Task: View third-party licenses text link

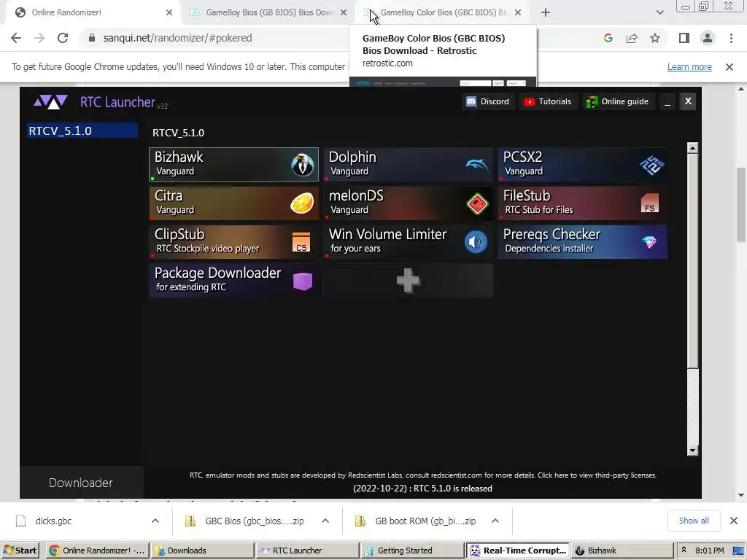Action: pyautogui.click(x=597, y=475)
